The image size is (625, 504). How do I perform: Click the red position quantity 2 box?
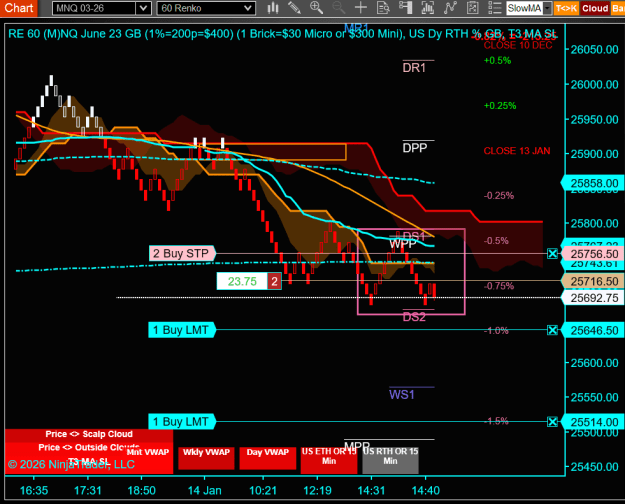(x=274, y=282)
